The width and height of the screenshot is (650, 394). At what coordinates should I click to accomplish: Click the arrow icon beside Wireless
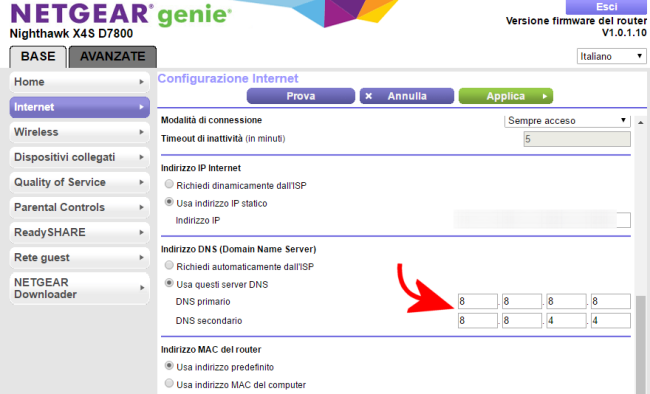(141, 132)
